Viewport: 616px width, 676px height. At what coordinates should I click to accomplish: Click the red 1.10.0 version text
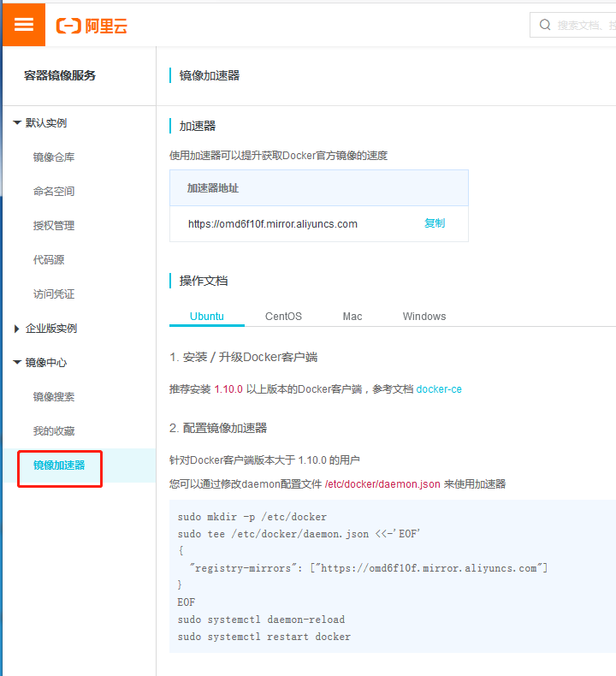(x=228, y=389)
